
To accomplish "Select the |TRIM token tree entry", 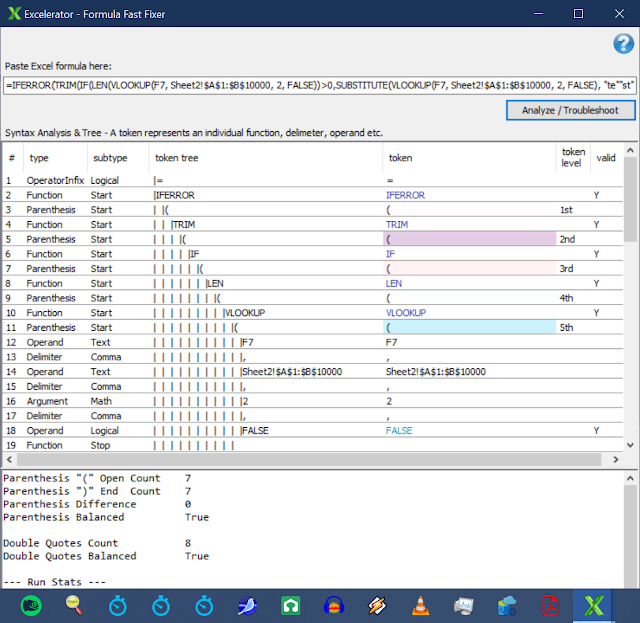I will 183,225.
